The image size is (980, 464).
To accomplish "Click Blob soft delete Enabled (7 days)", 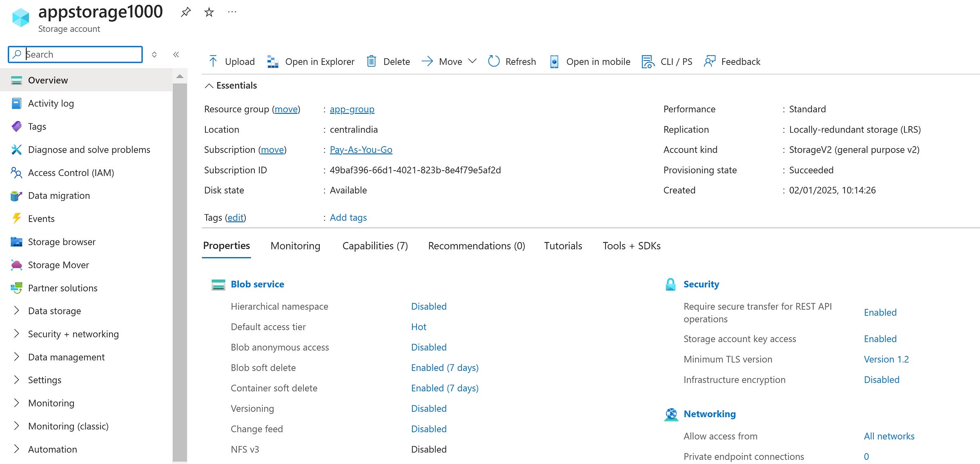I will click(445, 368).
